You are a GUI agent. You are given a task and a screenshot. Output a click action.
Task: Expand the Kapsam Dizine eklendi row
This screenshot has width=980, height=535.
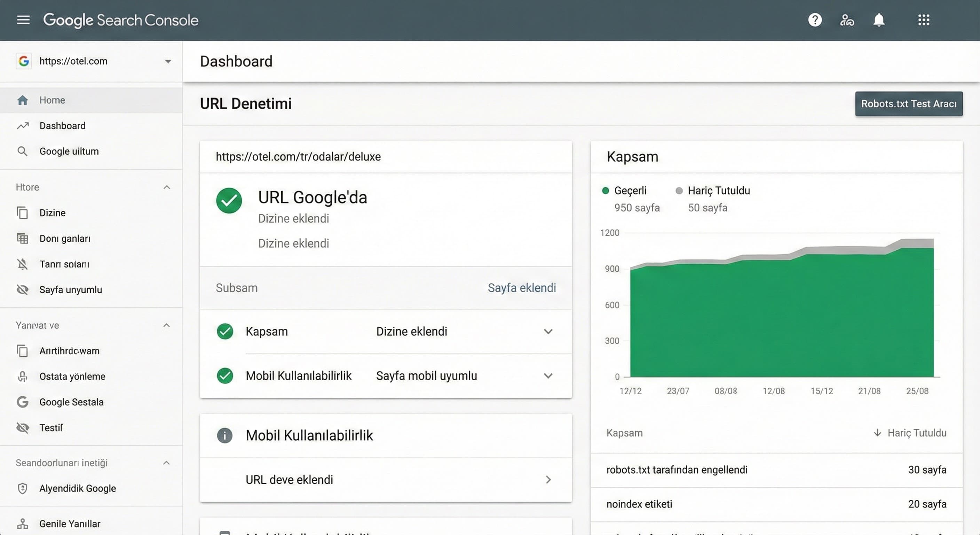pos(548,331)
